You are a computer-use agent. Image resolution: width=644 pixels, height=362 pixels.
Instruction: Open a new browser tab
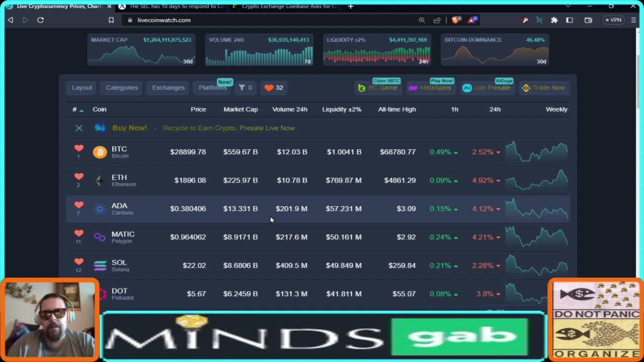point(351,7)
